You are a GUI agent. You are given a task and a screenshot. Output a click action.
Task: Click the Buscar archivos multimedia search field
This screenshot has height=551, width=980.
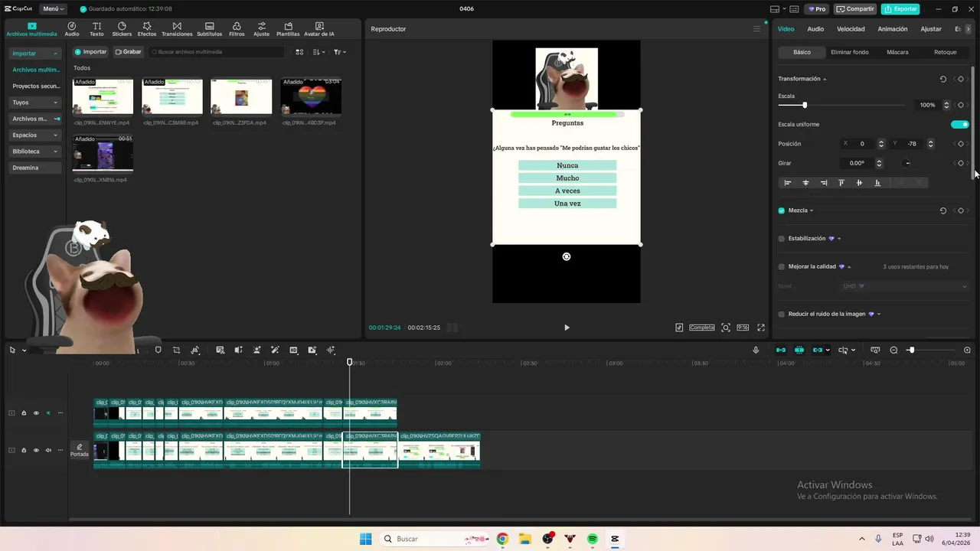click(217, 52)
